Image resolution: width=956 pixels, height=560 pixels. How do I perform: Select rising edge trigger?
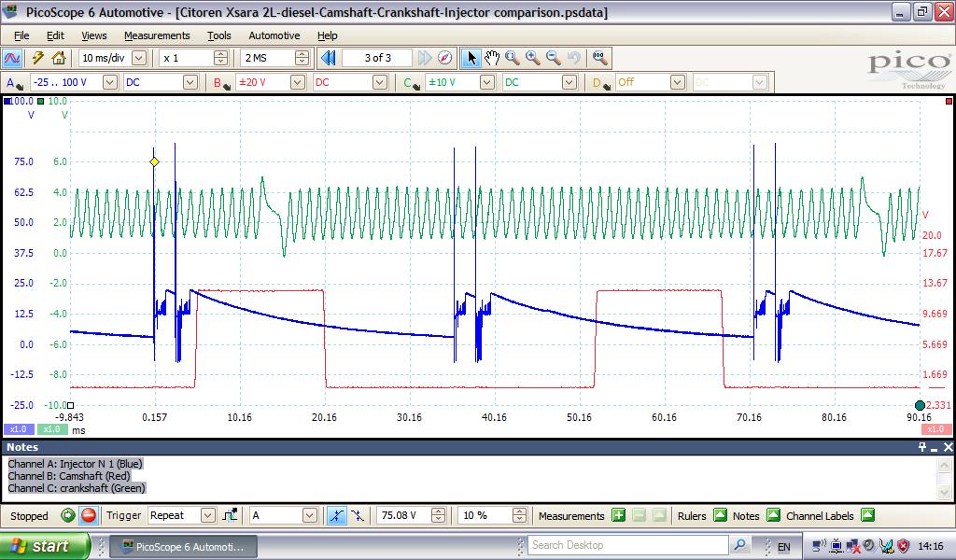point(336,515)
